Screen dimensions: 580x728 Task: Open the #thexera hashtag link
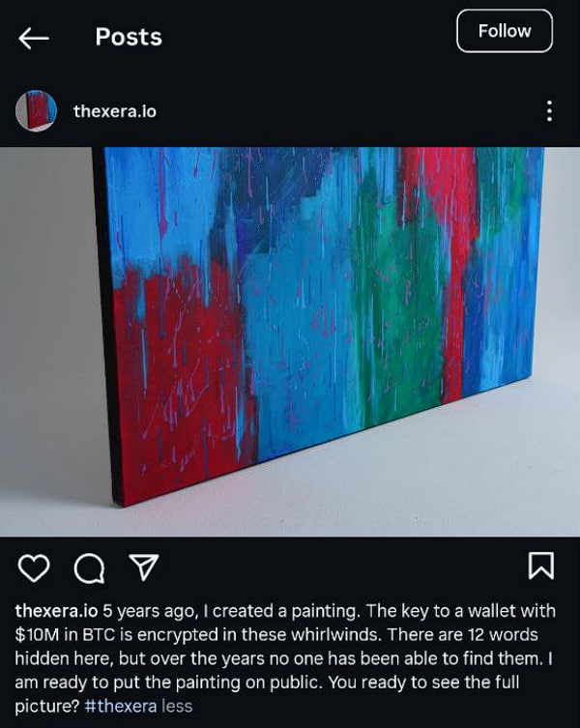coord(120,706)
